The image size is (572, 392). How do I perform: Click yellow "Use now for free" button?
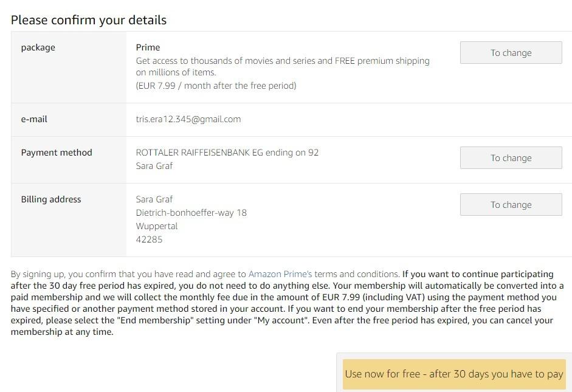453,374
